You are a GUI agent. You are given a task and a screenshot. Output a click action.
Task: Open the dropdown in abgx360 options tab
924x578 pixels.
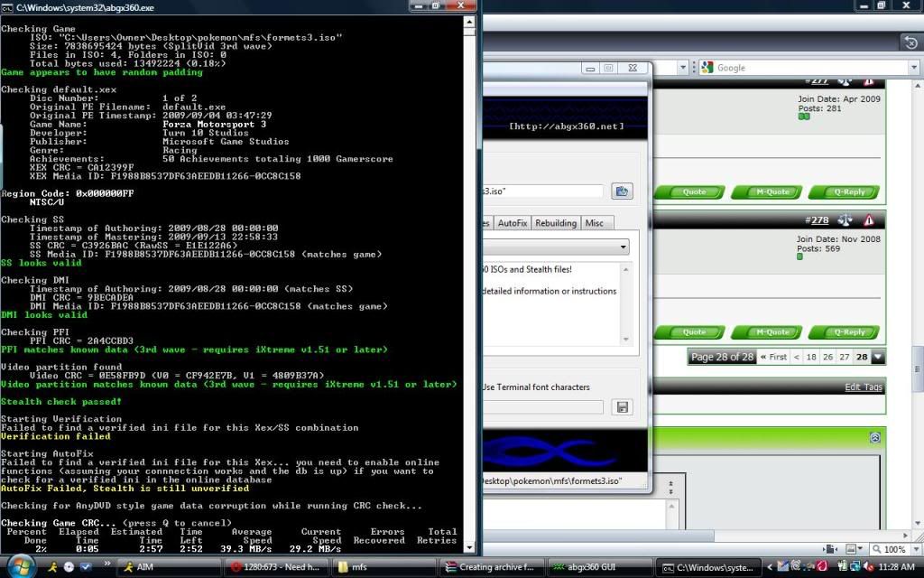(x=623, y=247)
